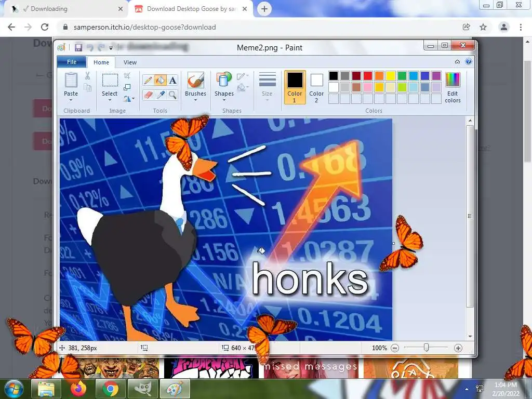The image size is (532, 399).
Task: Select Color 2 background button
Action: 316,87
